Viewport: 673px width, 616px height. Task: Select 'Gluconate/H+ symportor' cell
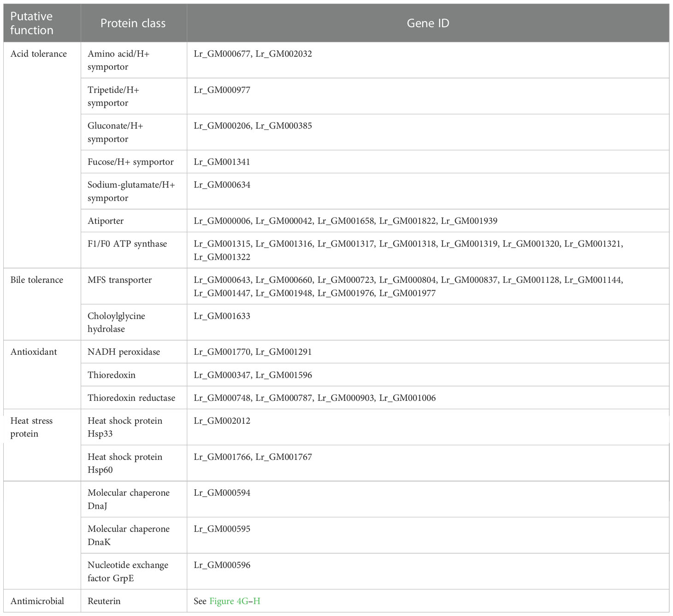134,132
